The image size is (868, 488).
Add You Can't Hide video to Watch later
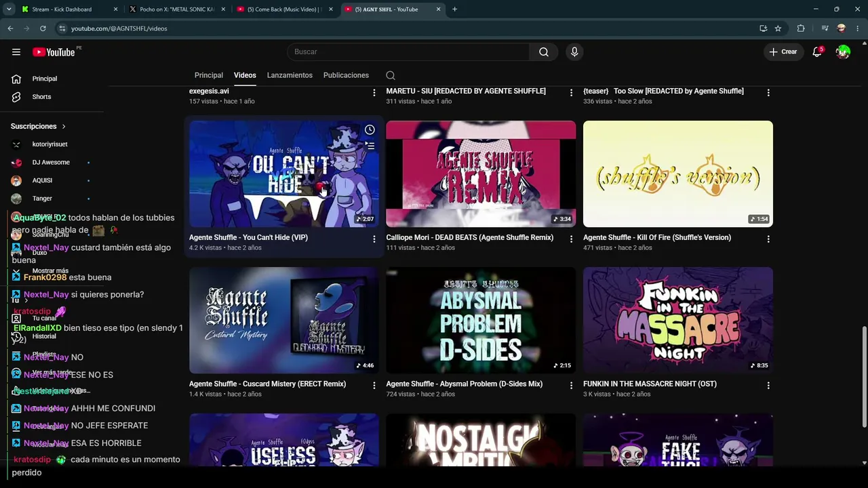coord(370,129)
